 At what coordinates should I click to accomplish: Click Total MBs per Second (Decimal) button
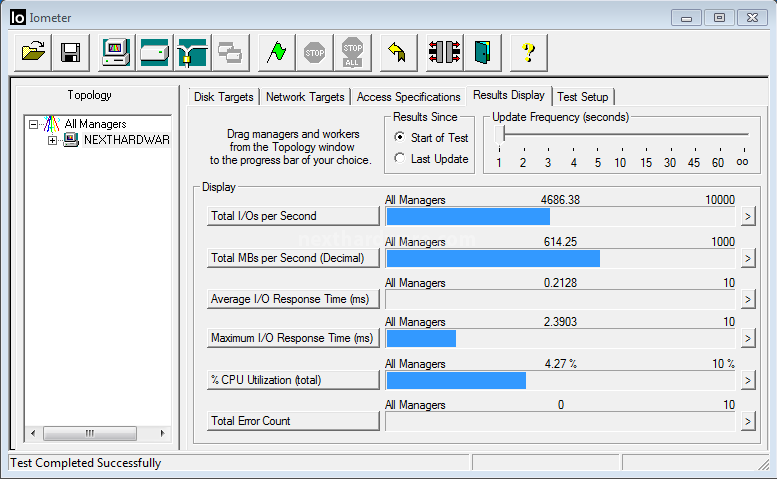pos(293,258)
